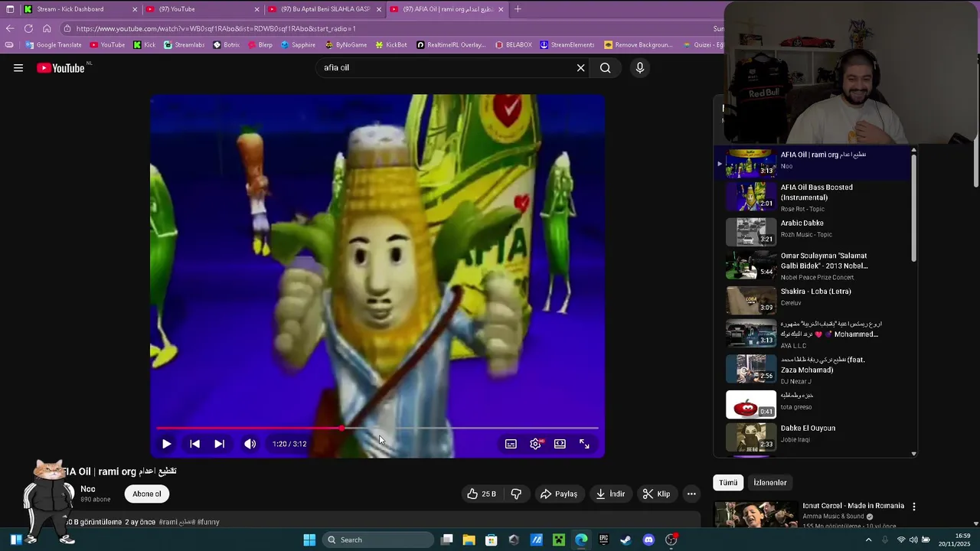
Task: Select the İzlenenler filter chip
Action: [770, 483]
